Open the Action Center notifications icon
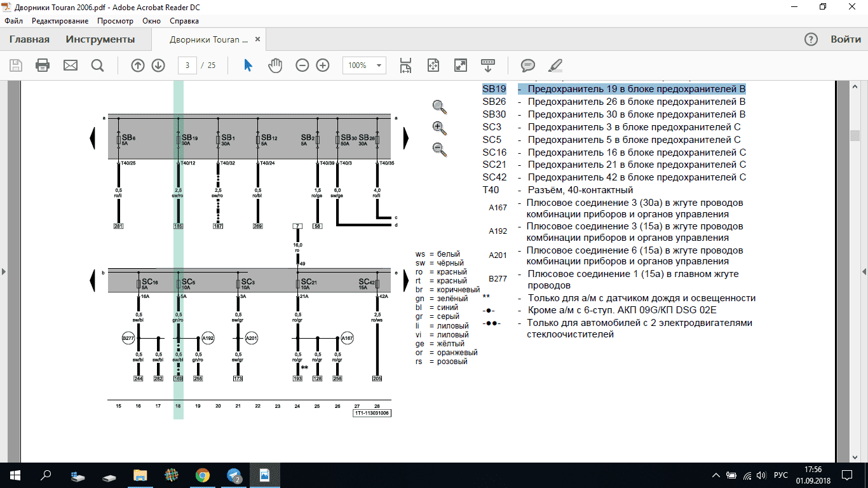This screenshot has height=488, width=868. click(x=848, y=475)
